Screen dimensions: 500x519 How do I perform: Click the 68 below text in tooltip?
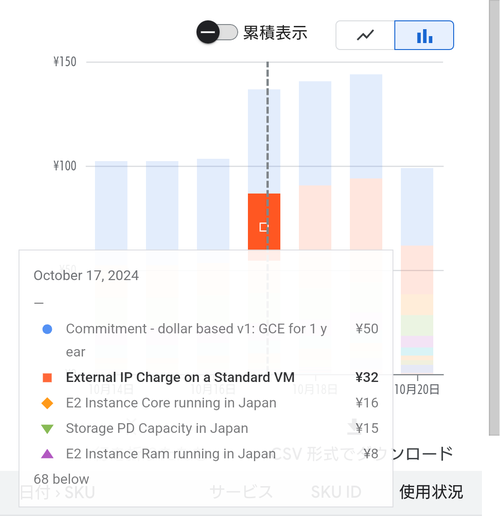tap(61, 479)
